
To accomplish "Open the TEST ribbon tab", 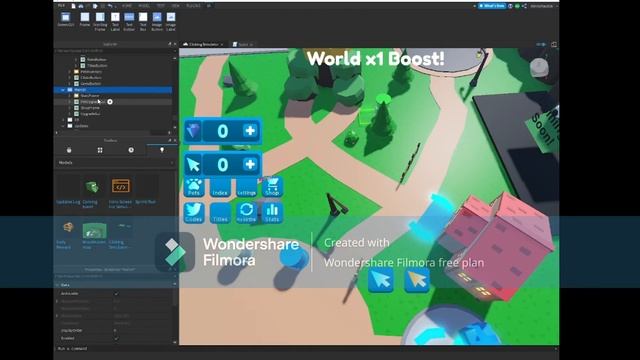I will 161,6.
